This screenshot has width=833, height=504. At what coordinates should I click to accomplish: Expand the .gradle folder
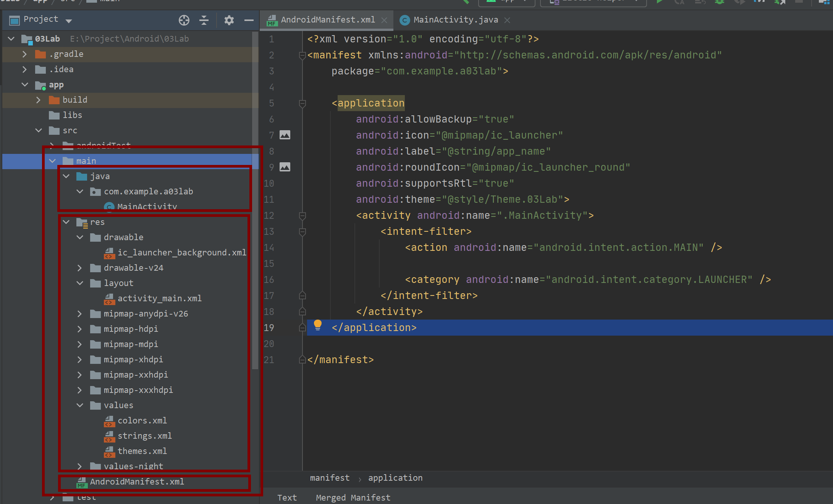(24, 54)
